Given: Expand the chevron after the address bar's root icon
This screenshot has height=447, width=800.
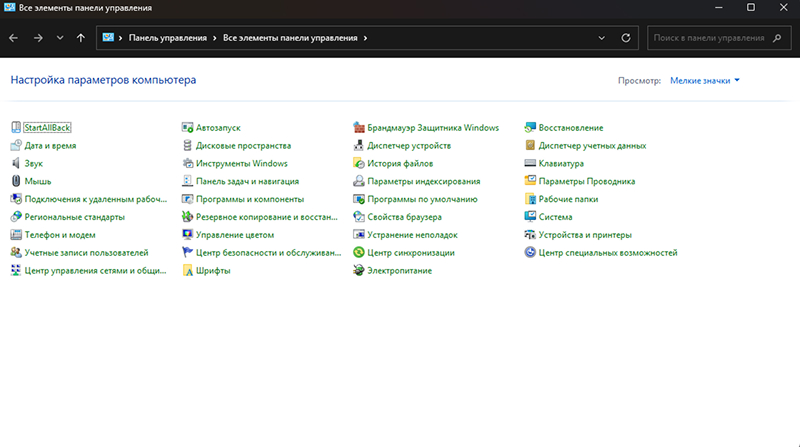Looking at the screenshot, I should click(x=120, y=38).
